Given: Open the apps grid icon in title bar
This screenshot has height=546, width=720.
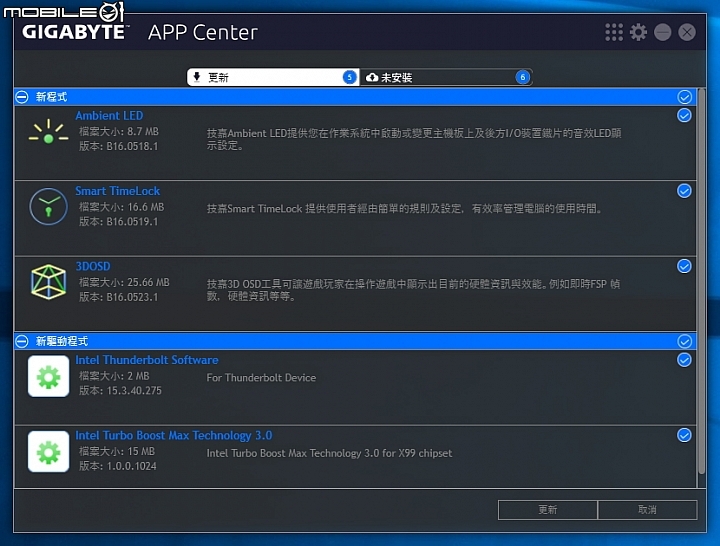Looking at the screenshot, I should click(614, 32).
